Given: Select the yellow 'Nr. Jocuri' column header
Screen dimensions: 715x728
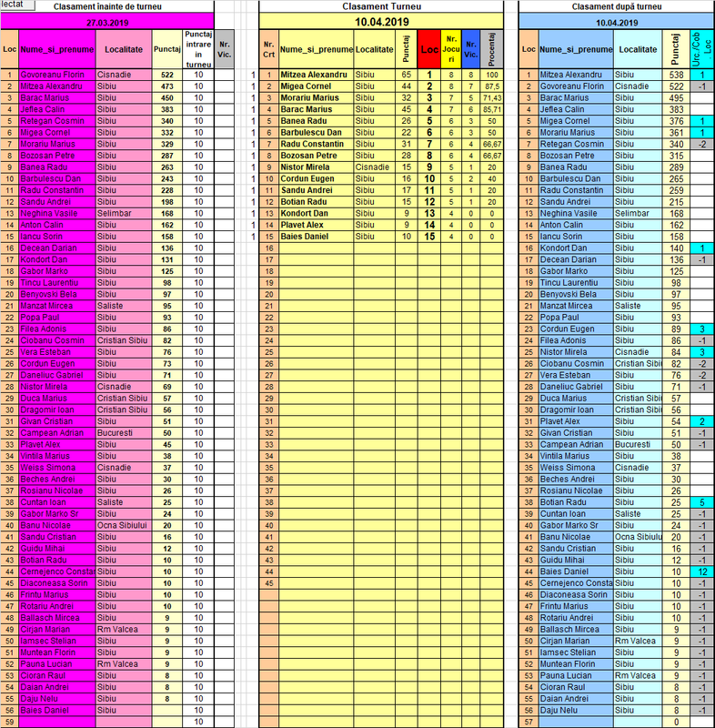Looking at the screenshot, I should click(451, 49).
